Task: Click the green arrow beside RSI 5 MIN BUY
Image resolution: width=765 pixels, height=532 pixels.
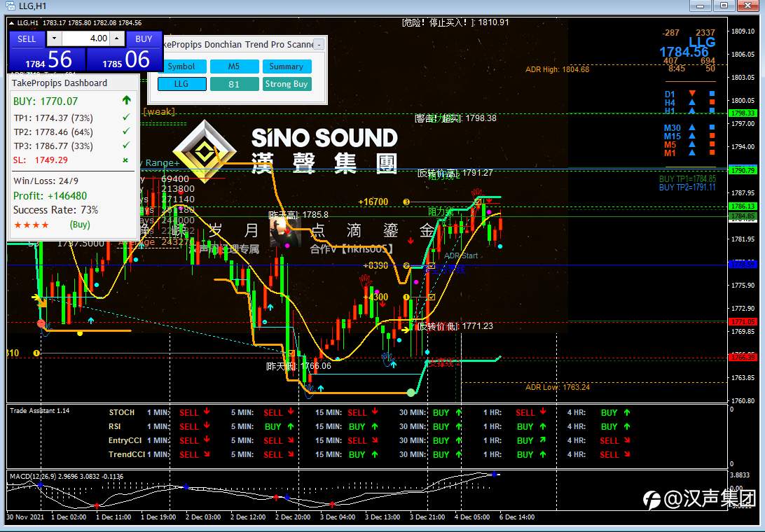Action: (291, 426)
